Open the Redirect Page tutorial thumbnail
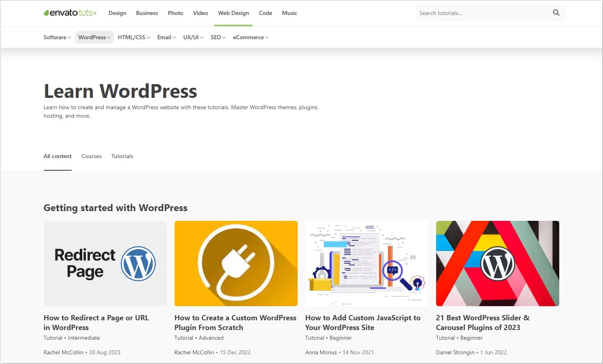603x364 pixels. coord(105,263)
